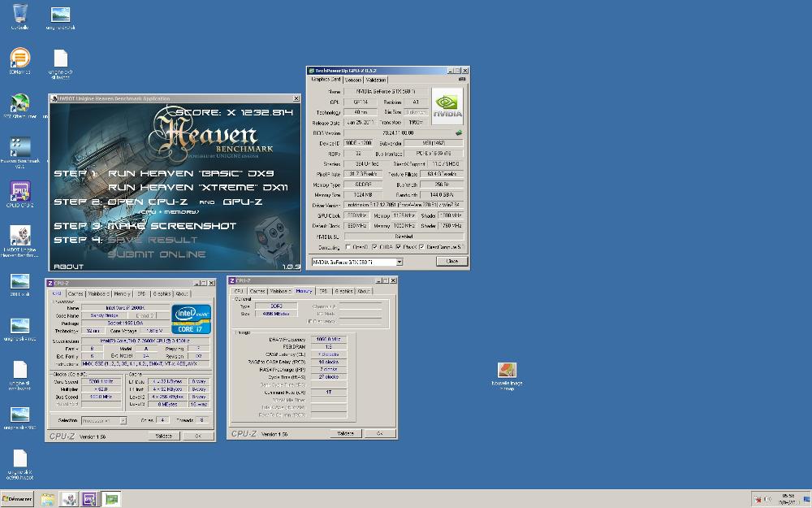812x508 pixels.
Task: Open SPD tab in right CPU-Z window
Action: coord(323,291)
